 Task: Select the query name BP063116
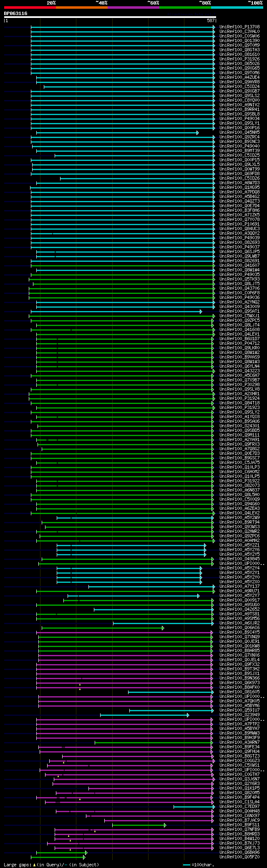pos(16,13)
